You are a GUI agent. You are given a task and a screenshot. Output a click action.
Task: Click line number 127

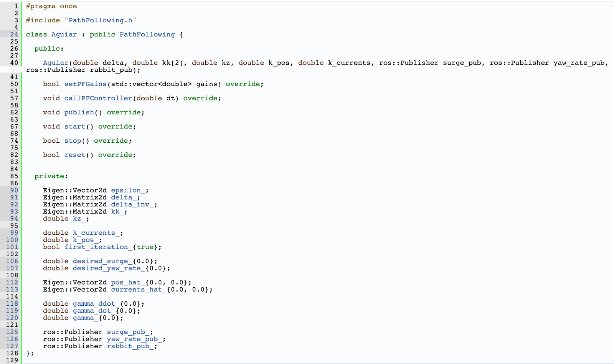[12, 346]
